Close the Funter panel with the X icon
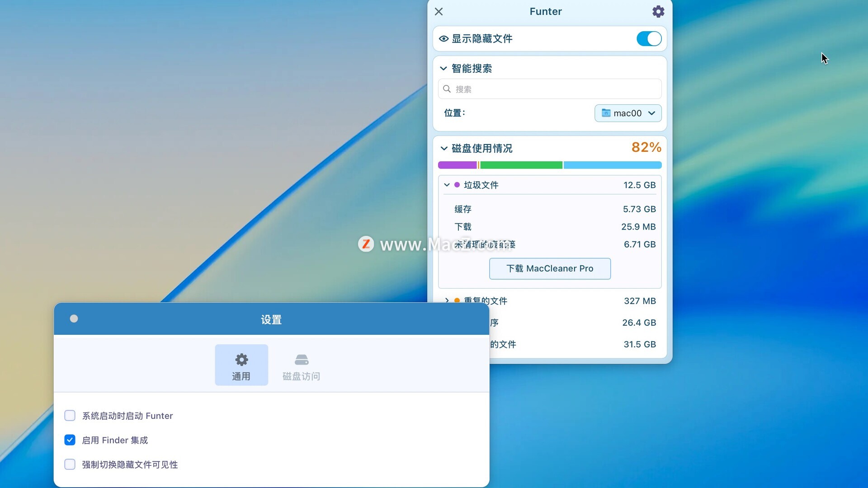The width and height of the screenshot is (868, 488). tap(439, 11)
